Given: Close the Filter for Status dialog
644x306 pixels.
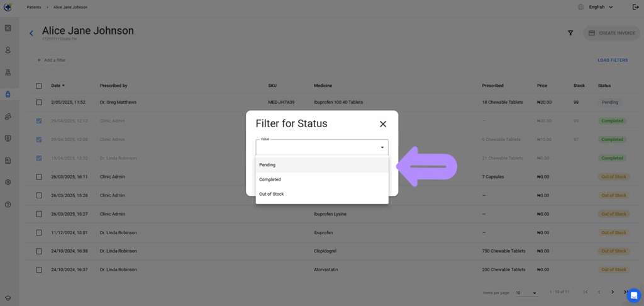Looking at the screenshot, I should tap(383, 124).
